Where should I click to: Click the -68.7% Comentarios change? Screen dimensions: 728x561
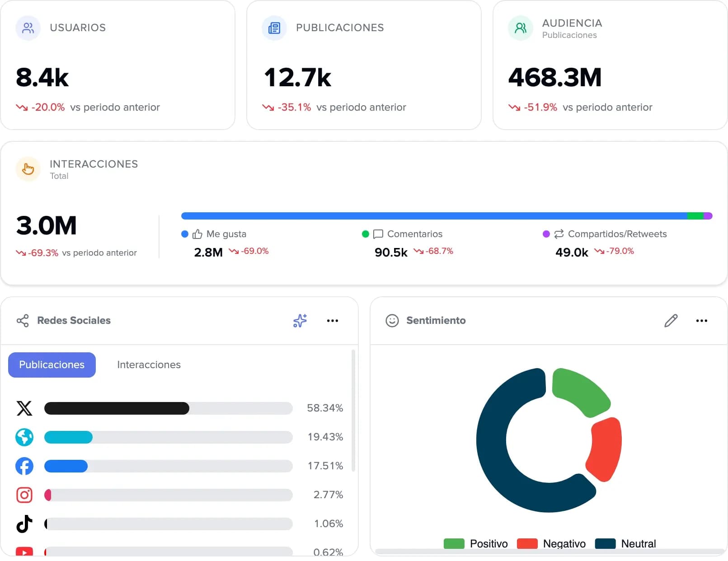439,251
